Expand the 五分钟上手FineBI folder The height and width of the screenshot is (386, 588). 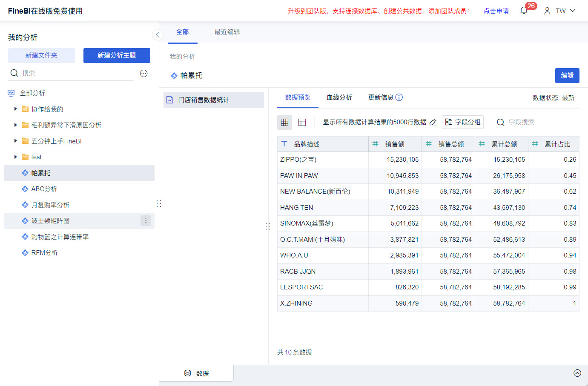pyautogui.click(x=16, y=141)
